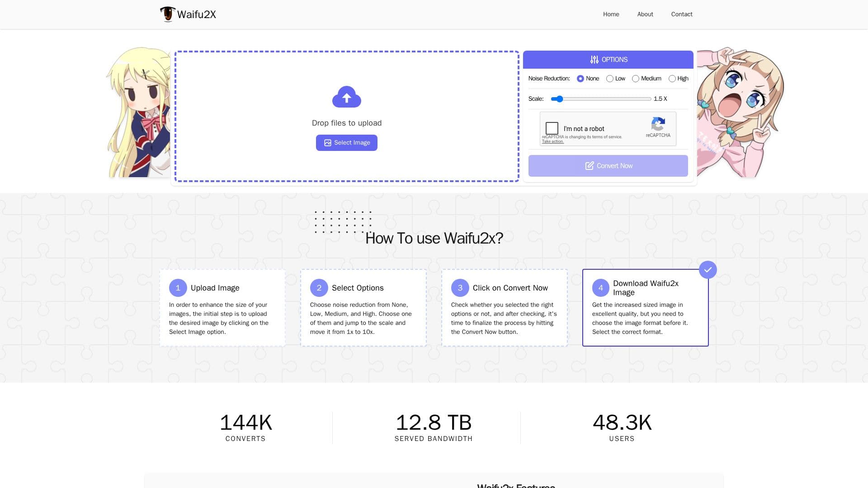Screen dimensions: 868x488
Task: Click the Upload Image step heading
Action: click(x=215, y=288)
